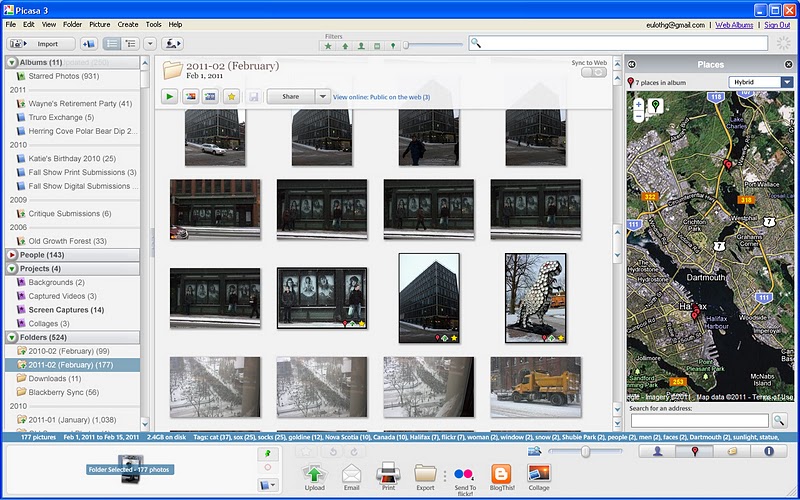Open the add-to-album dropdown in the tray

(268, 485)
